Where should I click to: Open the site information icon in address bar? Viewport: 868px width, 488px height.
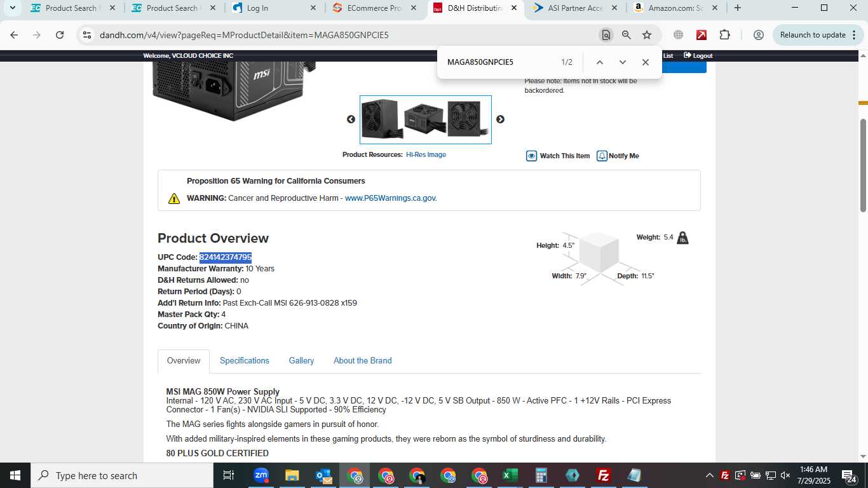click(x=87, y=35)
